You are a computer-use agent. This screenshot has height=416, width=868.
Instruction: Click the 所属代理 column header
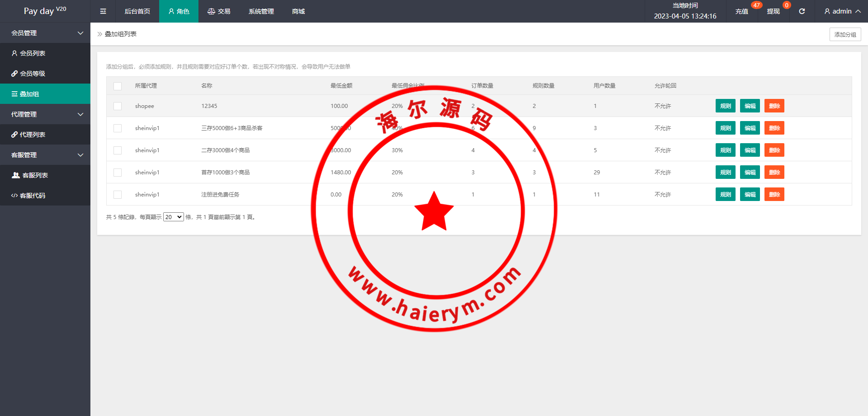[x=146, y=86]
